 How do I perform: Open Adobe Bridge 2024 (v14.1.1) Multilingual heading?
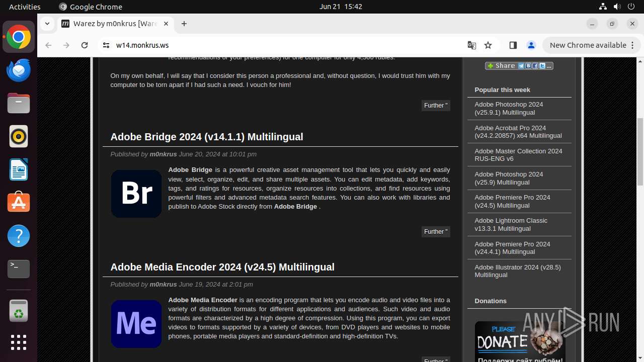[207, 137]
